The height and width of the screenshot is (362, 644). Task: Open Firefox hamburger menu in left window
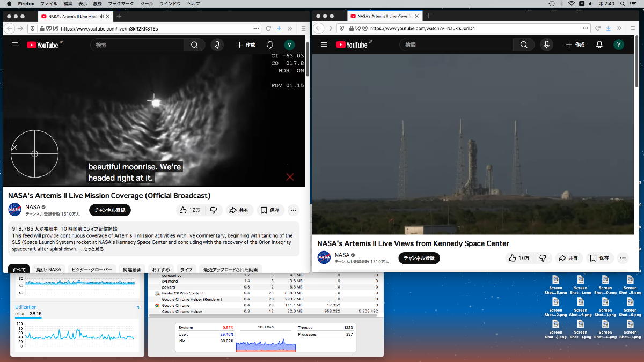click(x=303, y=28)
